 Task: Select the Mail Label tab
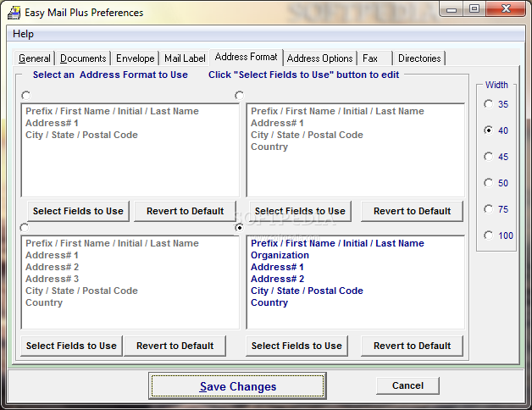pyautogui.click(x=185, y=58)
